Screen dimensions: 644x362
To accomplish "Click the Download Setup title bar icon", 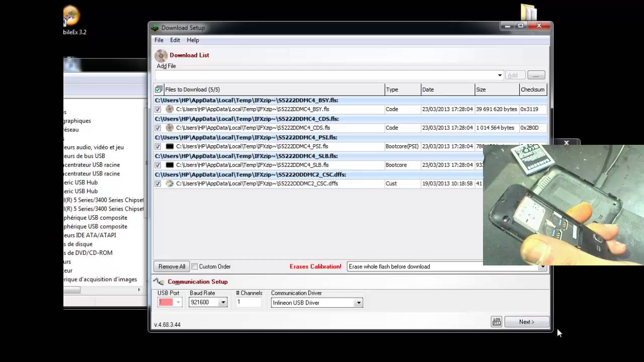I will [x=155, y=28].
